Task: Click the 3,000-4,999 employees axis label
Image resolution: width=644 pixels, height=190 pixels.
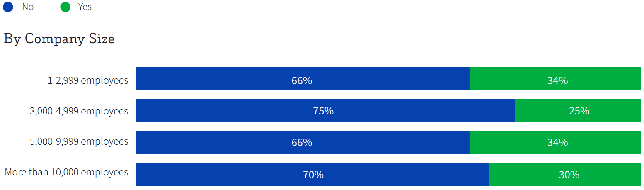Action: [x=79, y=111]
